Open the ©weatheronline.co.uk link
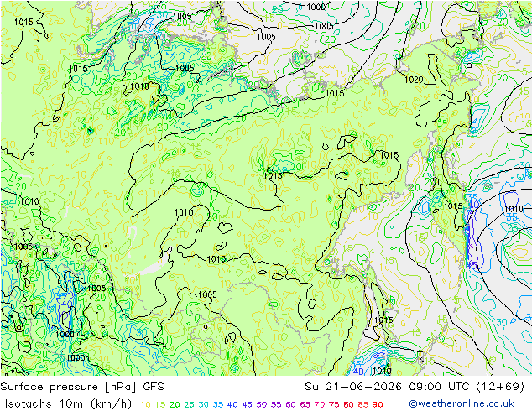The image size is (532, 411). 462,403
